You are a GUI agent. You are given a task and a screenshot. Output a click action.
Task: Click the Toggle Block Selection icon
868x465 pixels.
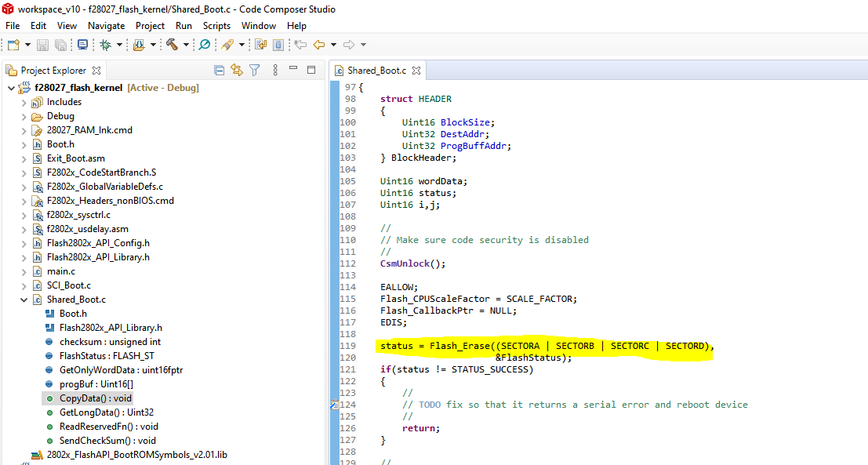(x=278, y=45)
